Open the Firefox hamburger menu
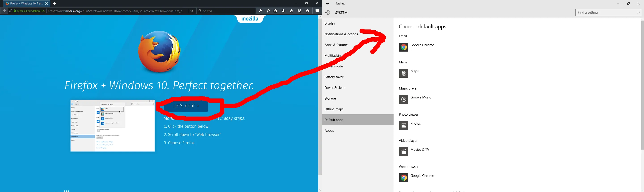 pyautogui.click(x=317, y=11)
